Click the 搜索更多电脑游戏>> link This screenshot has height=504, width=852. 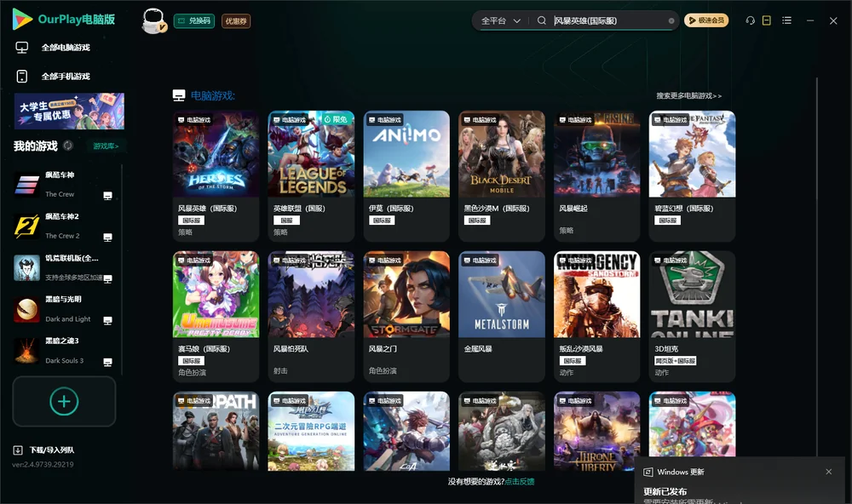click(x=688, y=95)
